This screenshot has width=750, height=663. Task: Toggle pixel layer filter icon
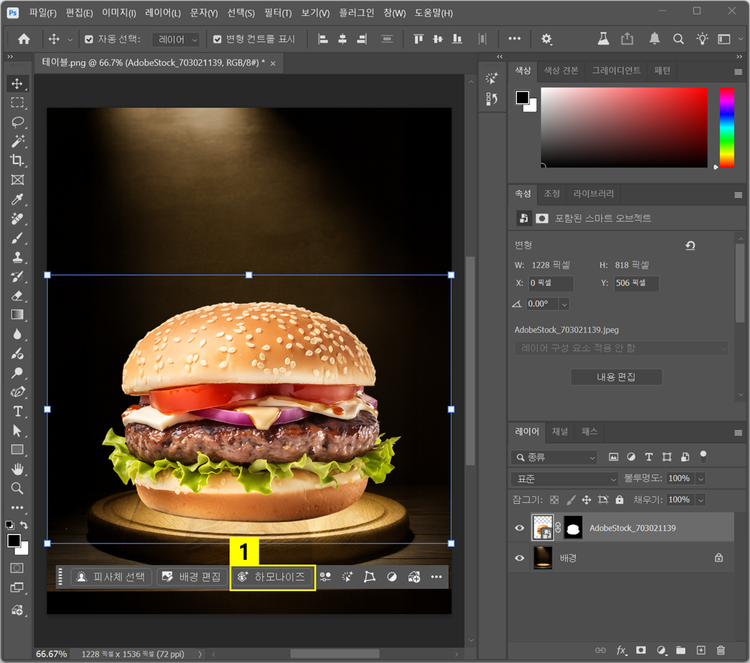[613, 457]
